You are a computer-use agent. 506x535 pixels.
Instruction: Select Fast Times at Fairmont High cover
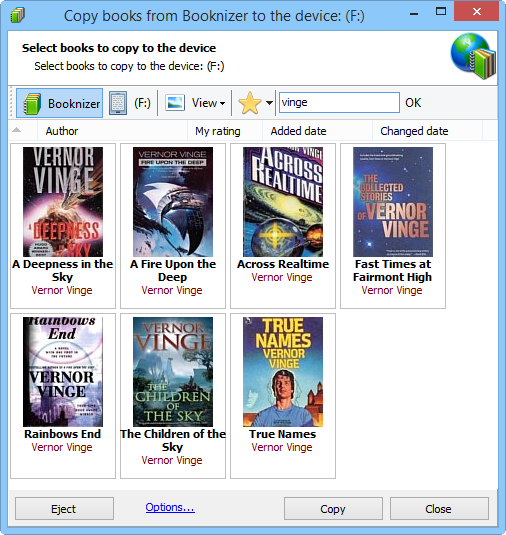tap(393, 202)
